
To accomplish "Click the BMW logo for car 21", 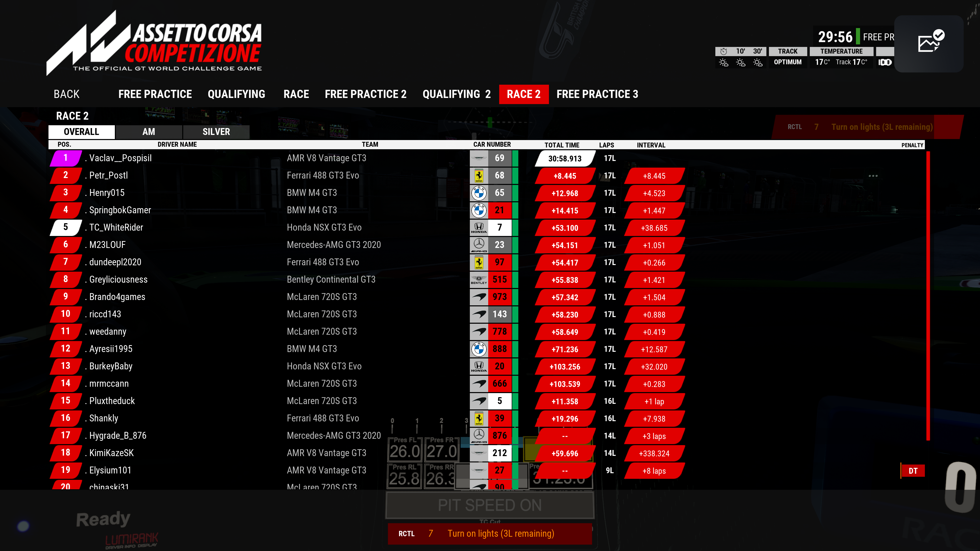I will (479, 210).
